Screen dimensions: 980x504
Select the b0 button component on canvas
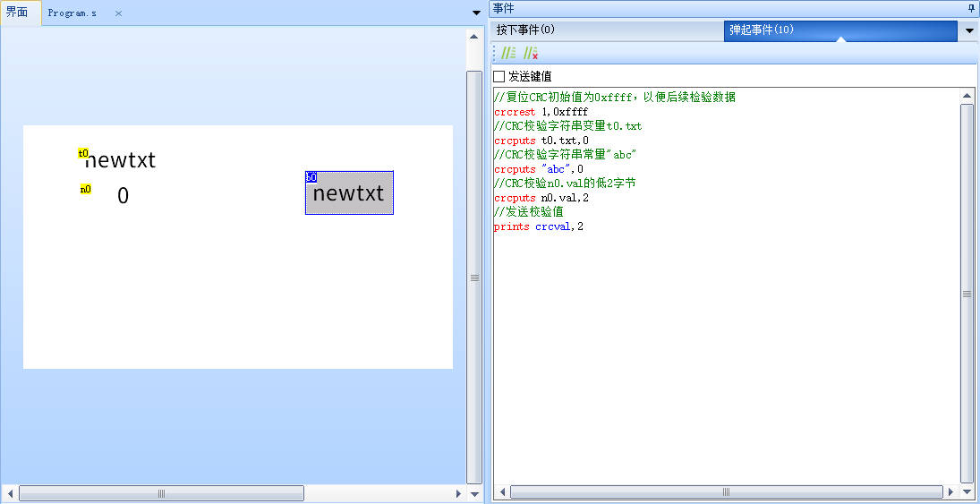coord(349,193)
